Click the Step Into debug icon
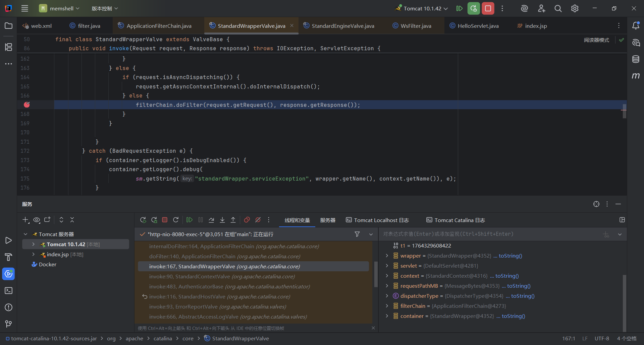 point(222,220)
